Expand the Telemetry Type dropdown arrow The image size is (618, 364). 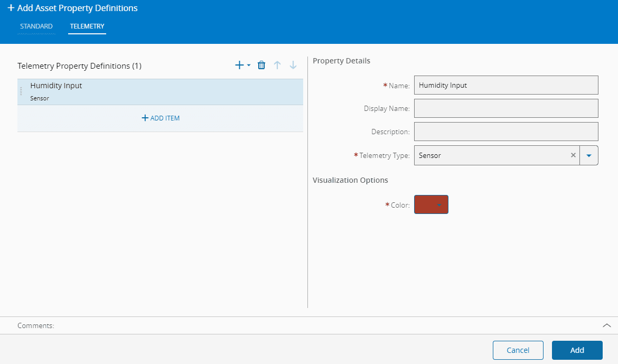click(x=589, y=155)
